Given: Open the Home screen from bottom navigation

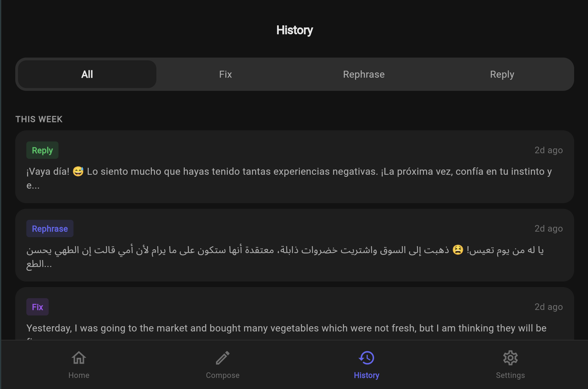Looking at the screenshot, I should (x=79, y=365).
